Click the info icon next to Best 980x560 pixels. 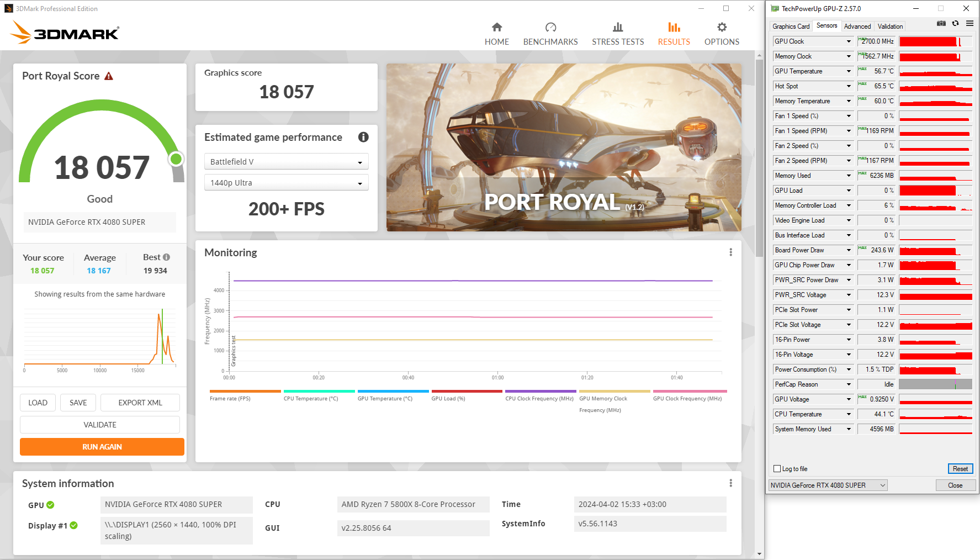(x=166, y=257)
